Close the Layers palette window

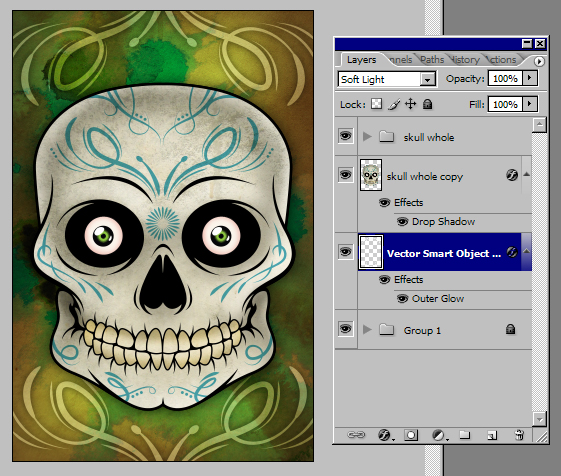point(540,44)
